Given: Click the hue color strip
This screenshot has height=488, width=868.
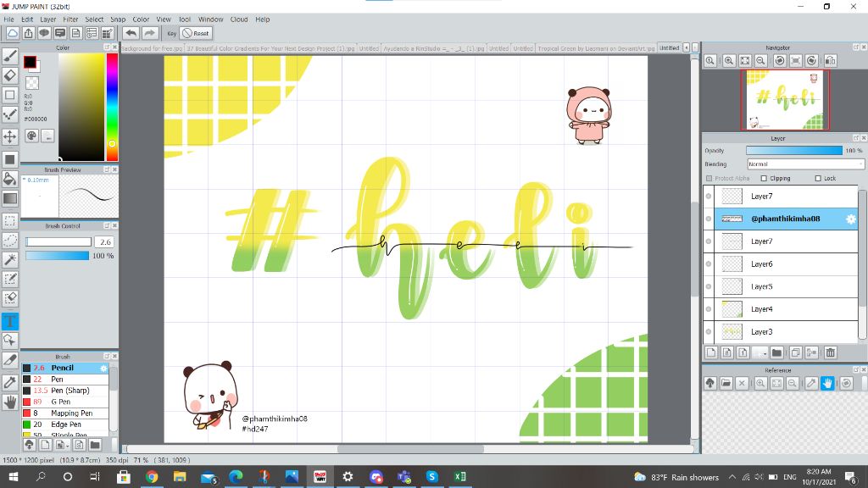Looking at the screenshot, I should point(112,106).
